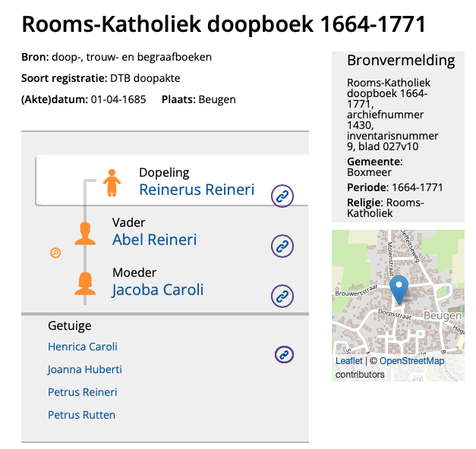Viewport: 476px width, 449px height.
Task: Select witness Petrus Reineri
Action: tap(83, 392)
